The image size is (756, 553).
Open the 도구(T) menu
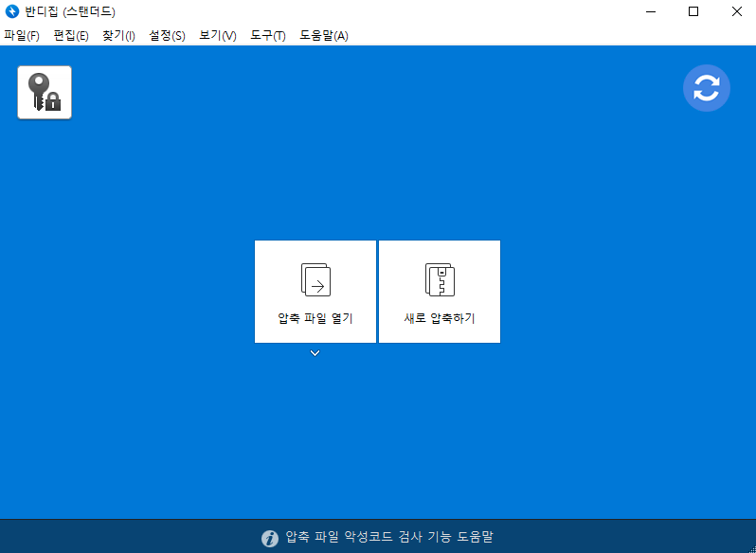267,36
